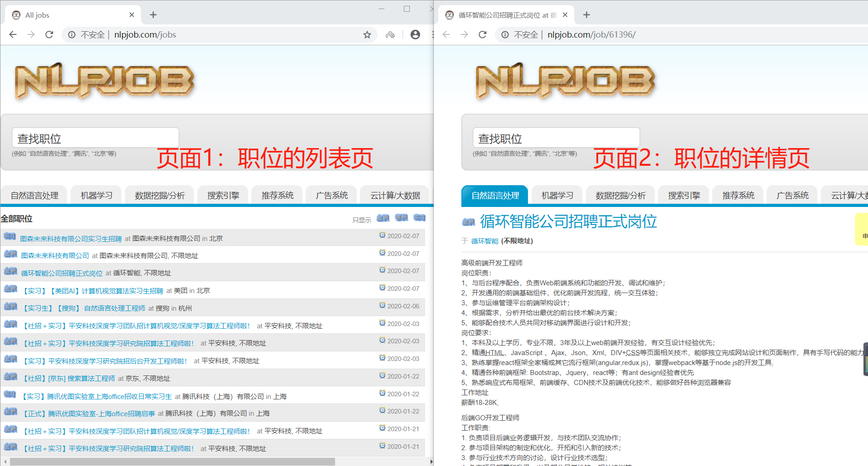Switch to the 搜索引擎 category tab on the list page
This screenshot has width=868, height=466.
(222, 195)
